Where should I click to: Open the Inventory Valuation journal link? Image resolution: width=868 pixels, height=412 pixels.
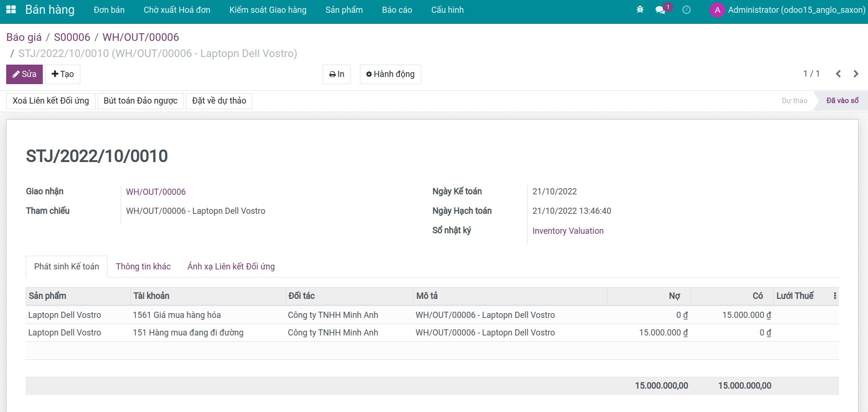pyautogui.click(x=568, y=231)
